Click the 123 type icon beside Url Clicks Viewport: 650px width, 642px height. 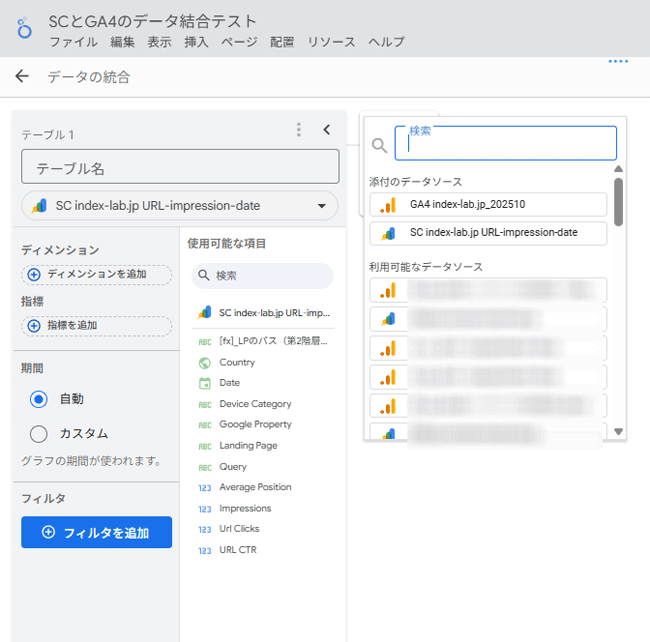[x=205, y=530]
